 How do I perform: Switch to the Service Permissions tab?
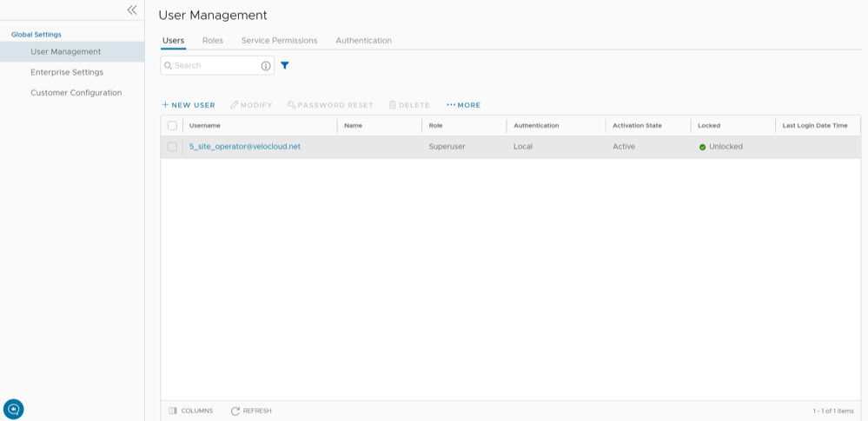coord(279,41)
